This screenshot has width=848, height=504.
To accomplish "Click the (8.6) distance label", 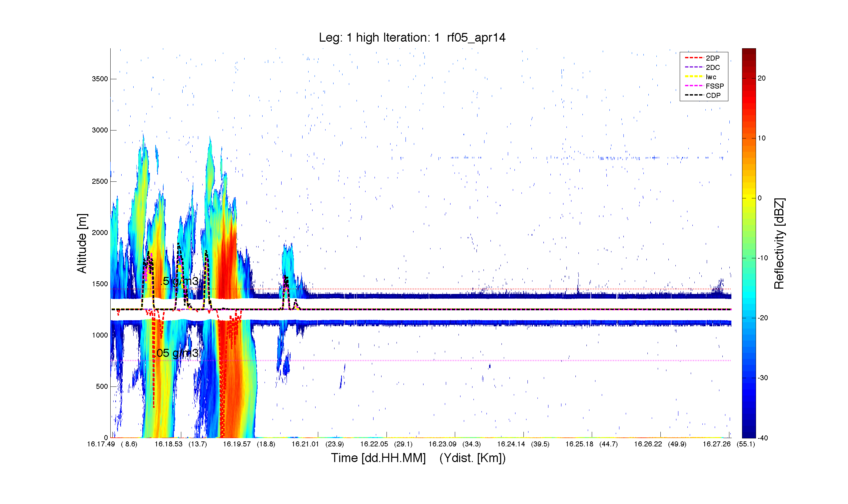I will point(129,444).
